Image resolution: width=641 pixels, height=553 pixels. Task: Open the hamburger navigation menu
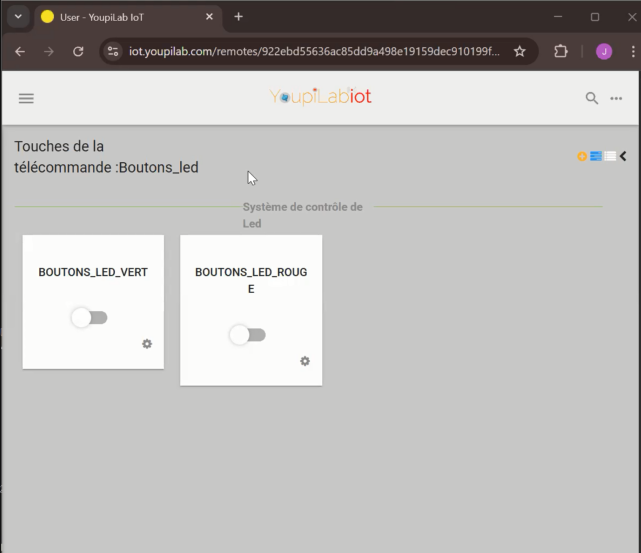[x=26, y=99]
